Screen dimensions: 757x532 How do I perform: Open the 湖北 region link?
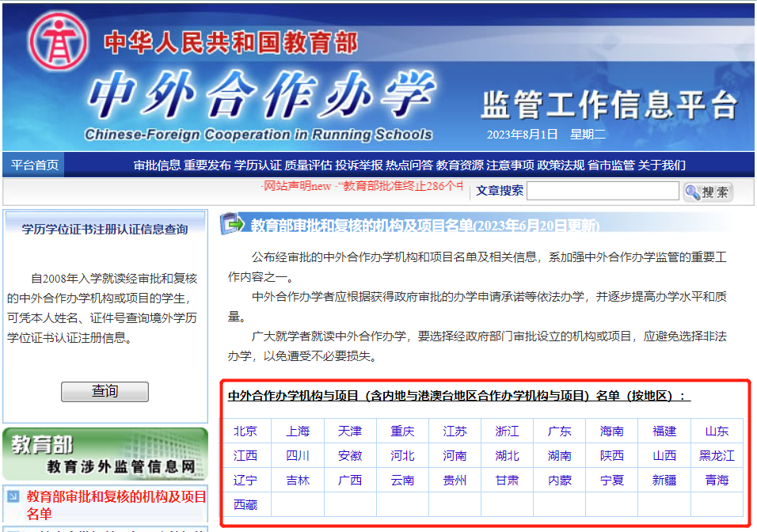pos(507,456)
